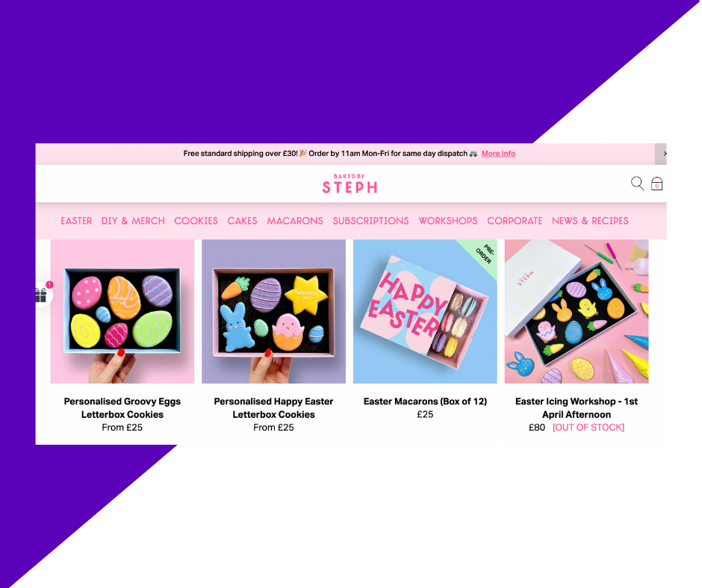View Happy Easter Letterbox Cookies image
The image size is (702, 588).
273,311
